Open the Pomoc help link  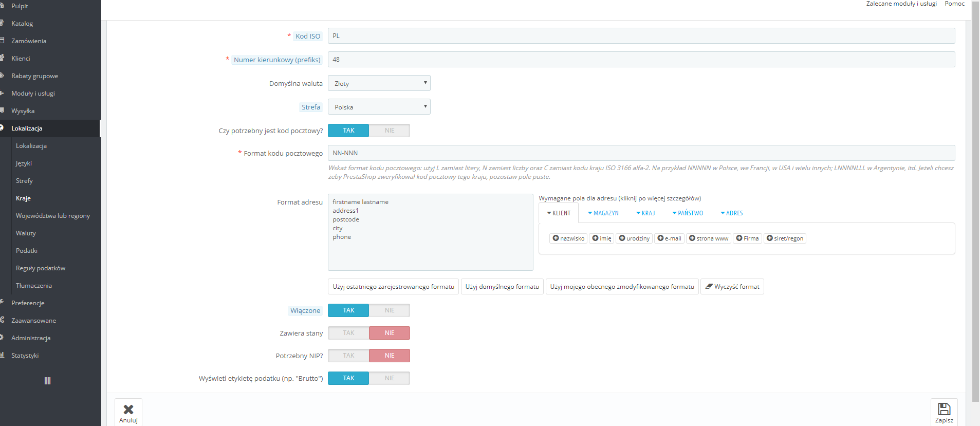(x=955, y=4)
